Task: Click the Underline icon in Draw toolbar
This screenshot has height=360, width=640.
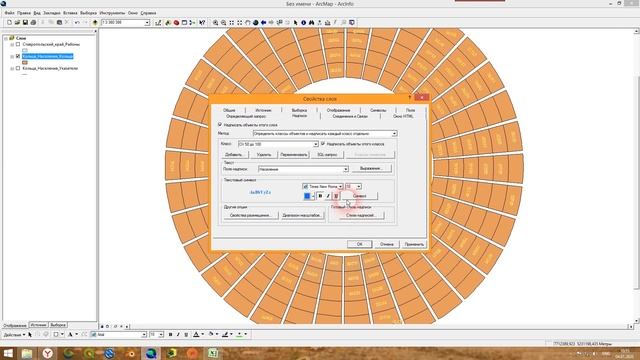Action: coord(186,335)
